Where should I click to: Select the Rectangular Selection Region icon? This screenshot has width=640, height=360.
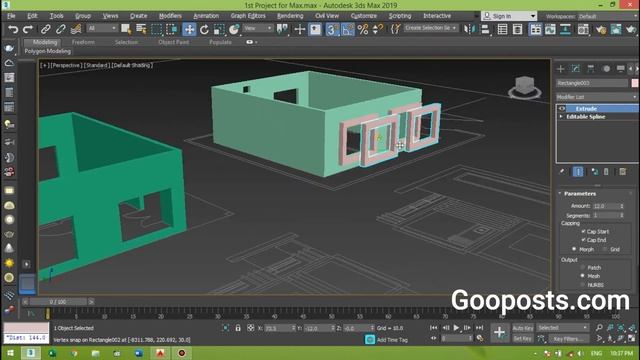(x=157, y=29)
